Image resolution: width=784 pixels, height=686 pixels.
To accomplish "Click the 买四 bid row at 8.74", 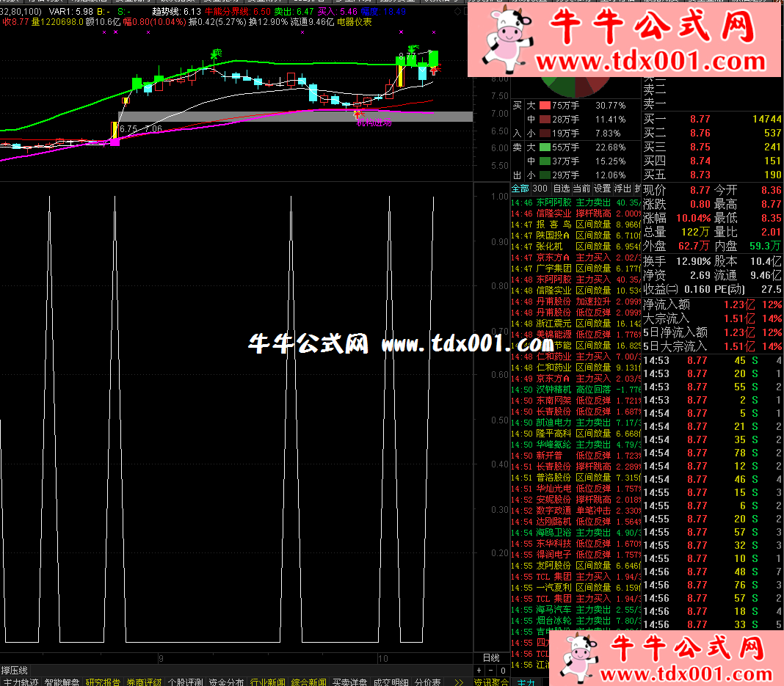I will [x=712, y=161].
